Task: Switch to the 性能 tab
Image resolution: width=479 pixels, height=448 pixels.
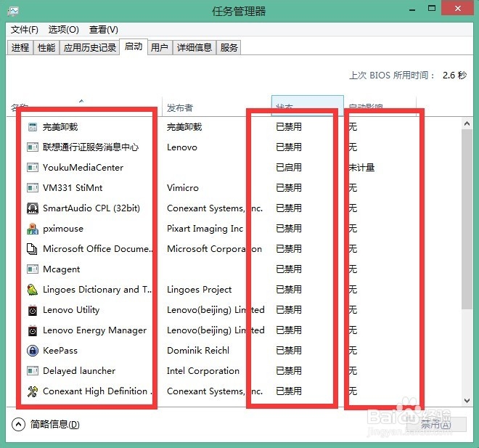Action: [46, 48]
